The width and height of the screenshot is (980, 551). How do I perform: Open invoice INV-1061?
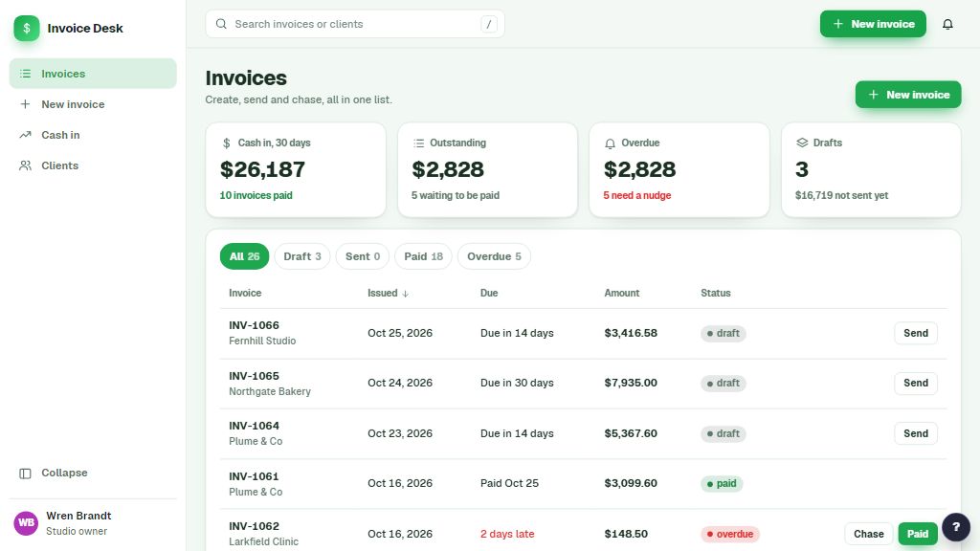(583, 483)
